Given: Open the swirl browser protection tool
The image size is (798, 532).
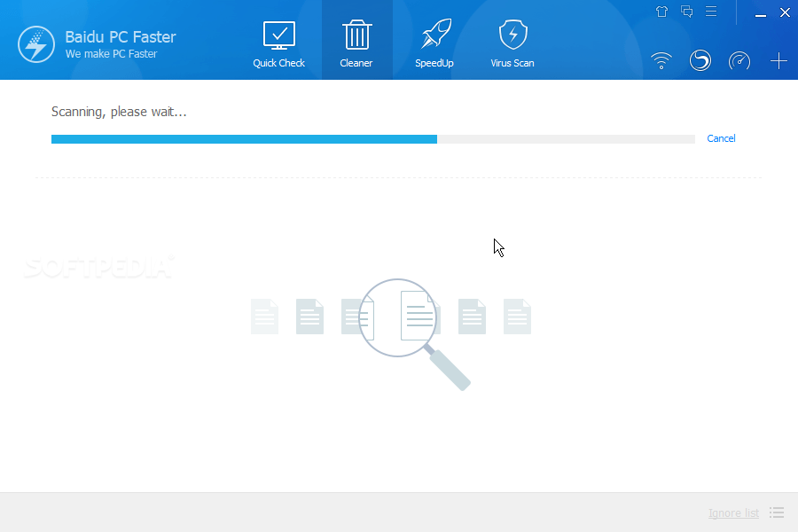Looking at the screenshot, I should [700, 60].
